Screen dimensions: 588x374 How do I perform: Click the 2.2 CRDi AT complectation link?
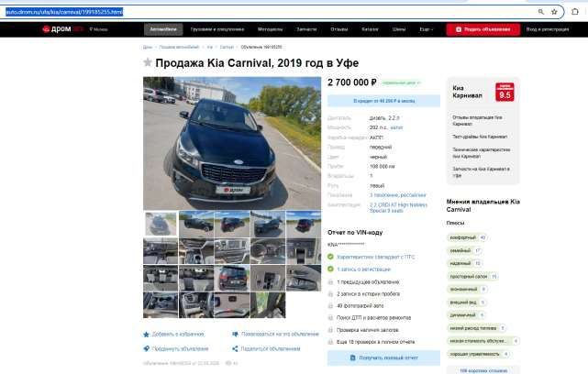pyautogui.click(x=398, y=207)
